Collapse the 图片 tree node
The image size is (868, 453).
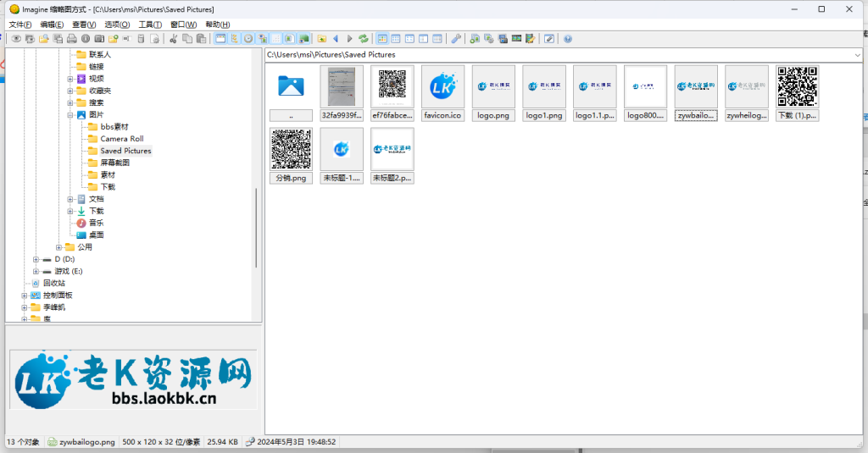[x=70, y=115]
